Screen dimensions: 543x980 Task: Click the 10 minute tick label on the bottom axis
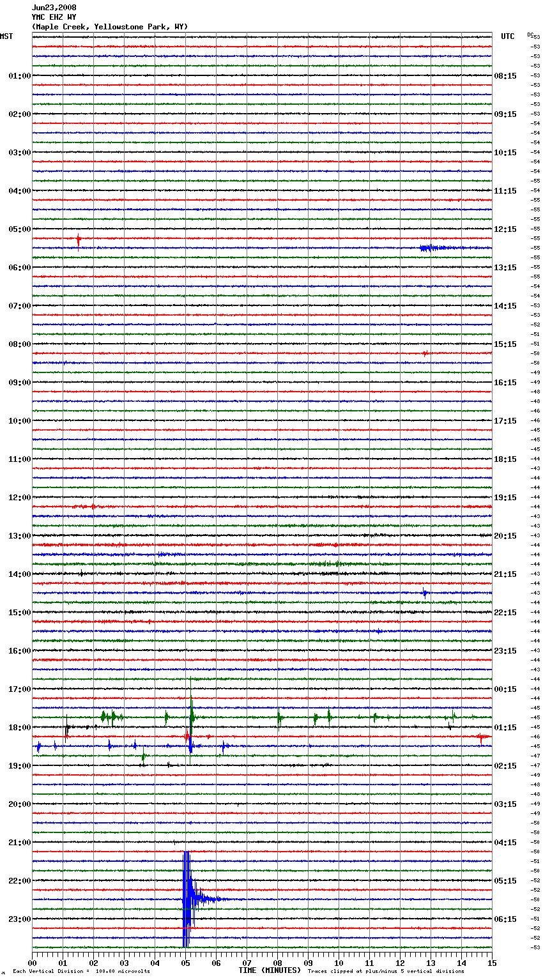pos(339,963)
